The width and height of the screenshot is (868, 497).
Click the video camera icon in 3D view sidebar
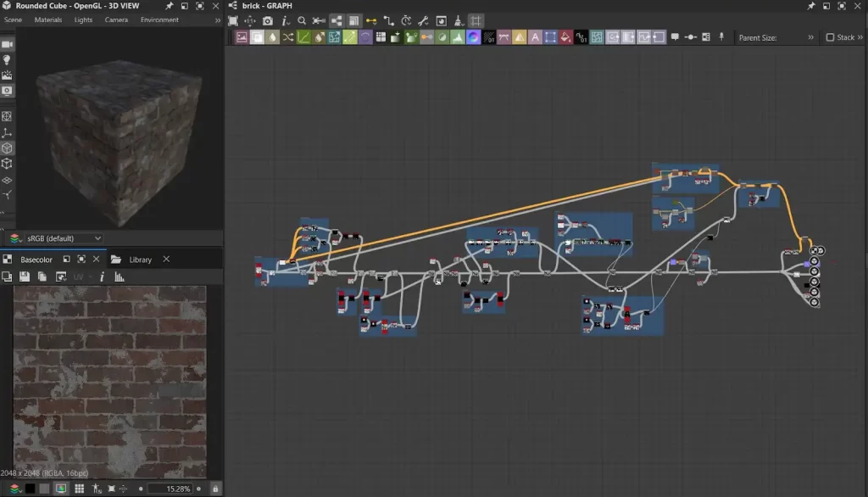[x=8, y=44]
